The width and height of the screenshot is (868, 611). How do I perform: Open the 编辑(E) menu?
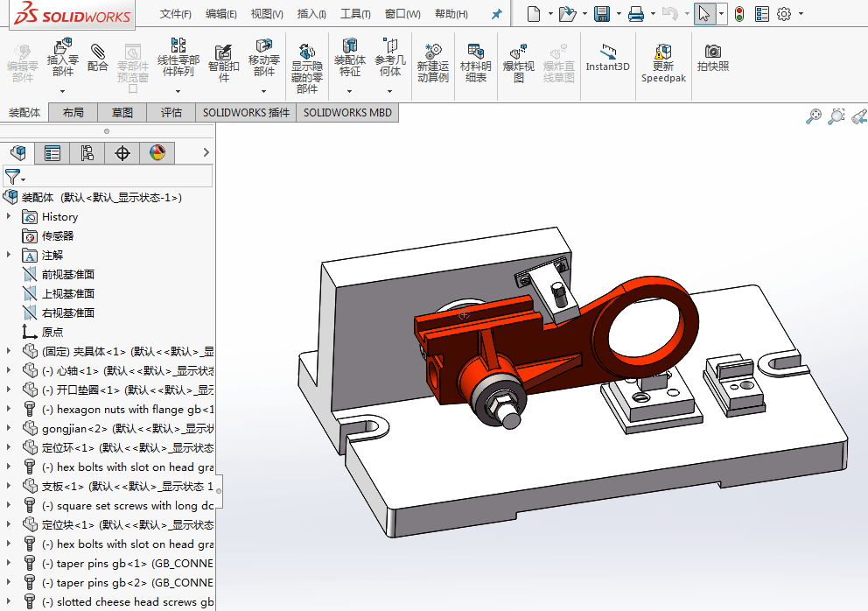pyautogui.click(x=220, y=14)
